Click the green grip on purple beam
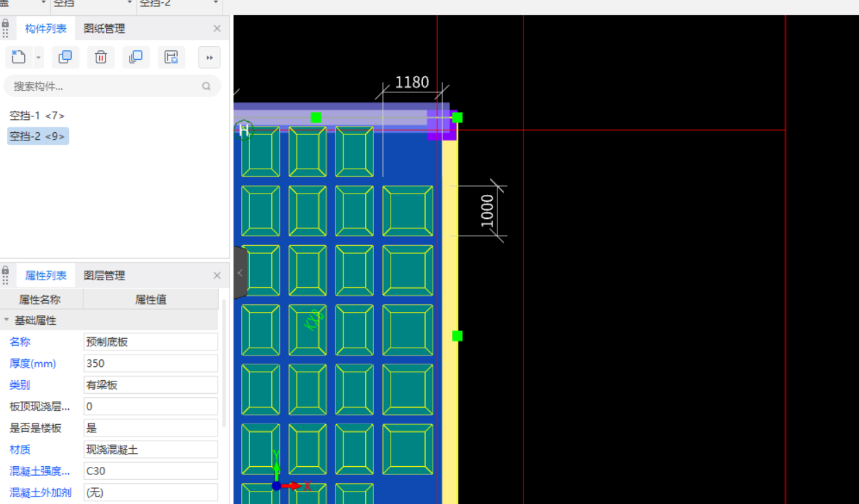The image size is (859, 504). click(x=316, y=118)
